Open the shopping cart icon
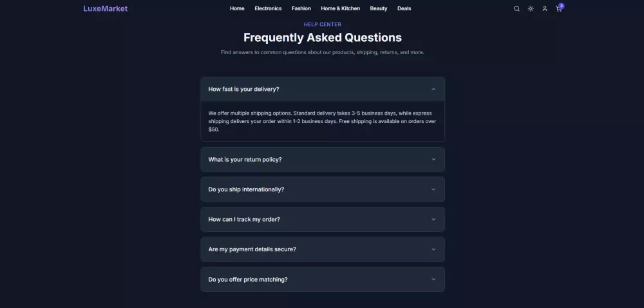644x308 pixels. click(558, 9)
